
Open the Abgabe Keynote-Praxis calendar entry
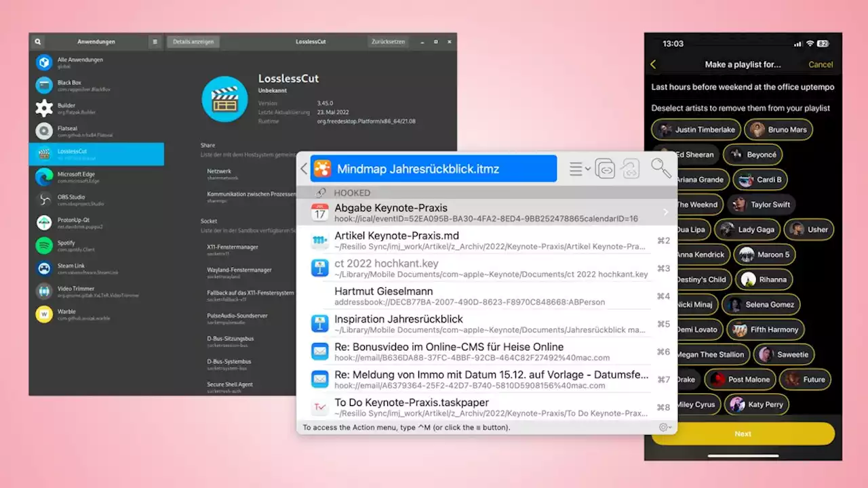coord(487,213)
